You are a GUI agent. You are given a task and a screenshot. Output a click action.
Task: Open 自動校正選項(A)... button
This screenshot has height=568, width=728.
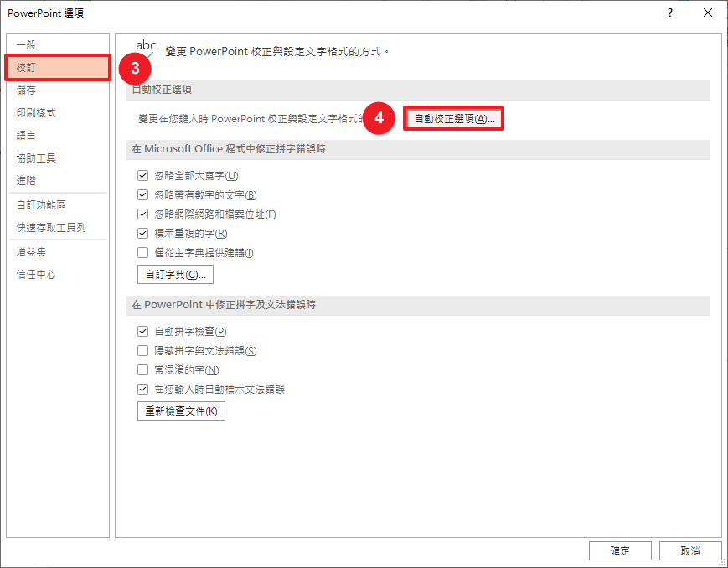coord(453,118)
